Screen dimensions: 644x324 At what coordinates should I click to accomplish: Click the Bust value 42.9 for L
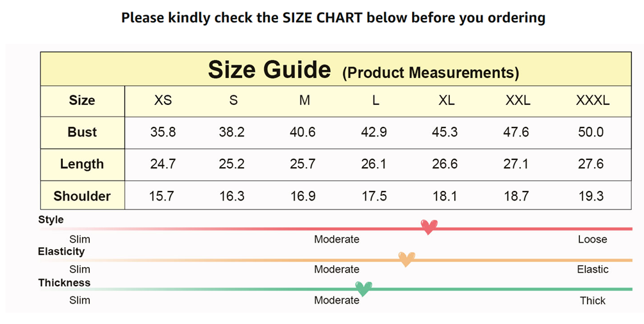pos(374,133)
